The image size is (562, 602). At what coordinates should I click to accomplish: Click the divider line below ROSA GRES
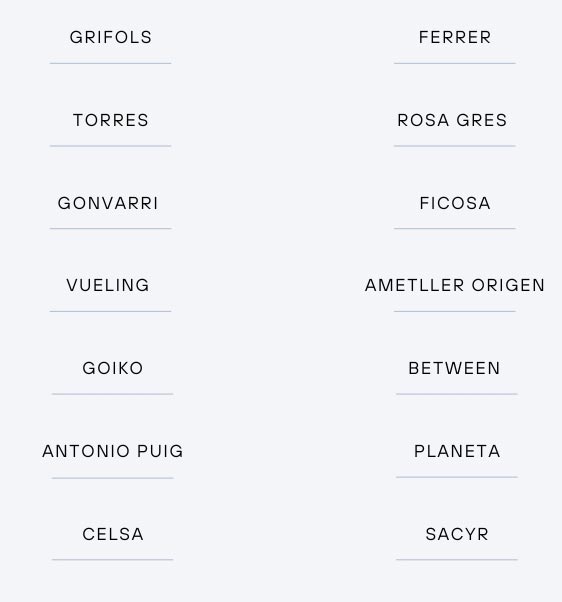click(x=455, y=146)
